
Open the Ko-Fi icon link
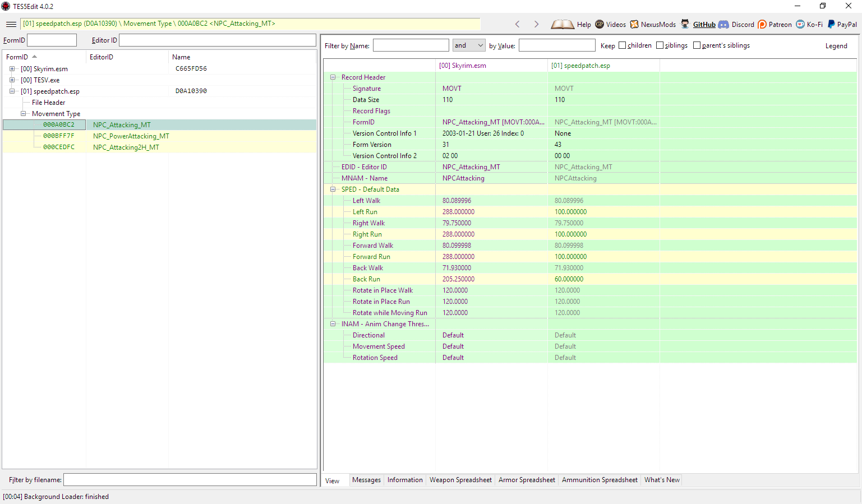pos(800,24)
